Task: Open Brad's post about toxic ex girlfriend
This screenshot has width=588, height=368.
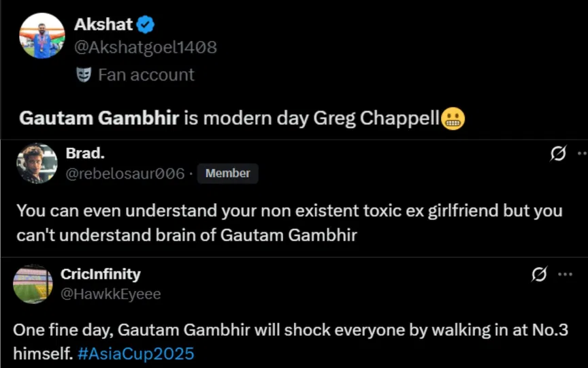Action: click(x=289, y=222)
